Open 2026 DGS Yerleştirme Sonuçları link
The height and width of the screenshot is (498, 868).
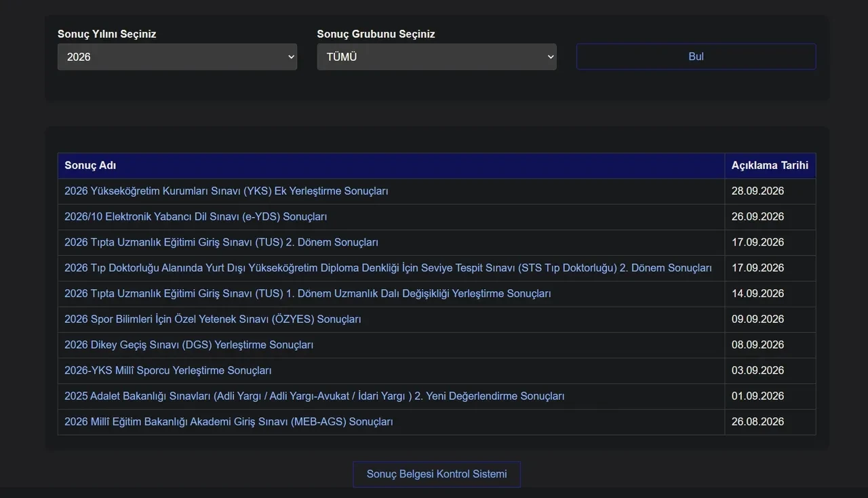[x=189, y=345]
